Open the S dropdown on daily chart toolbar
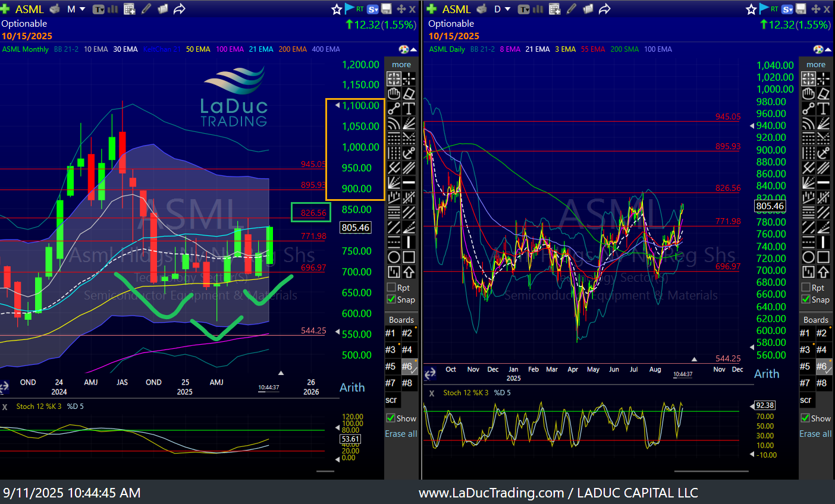 [787, 9]
